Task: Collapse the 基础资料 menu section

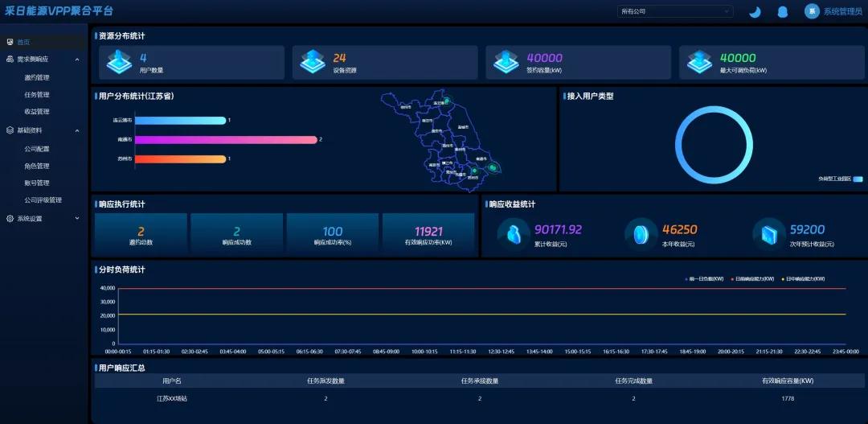Action: point(77,130)
